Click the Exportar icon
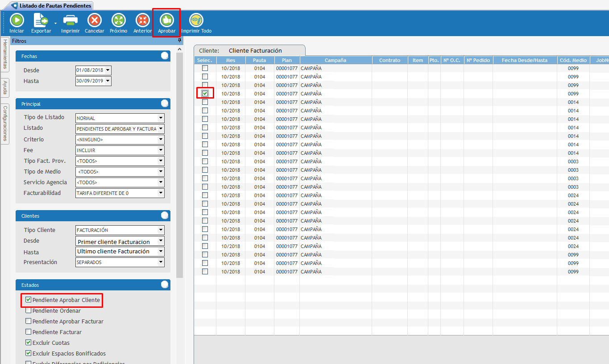The width and height of the screenshot is (609, 364). (40, 21)
